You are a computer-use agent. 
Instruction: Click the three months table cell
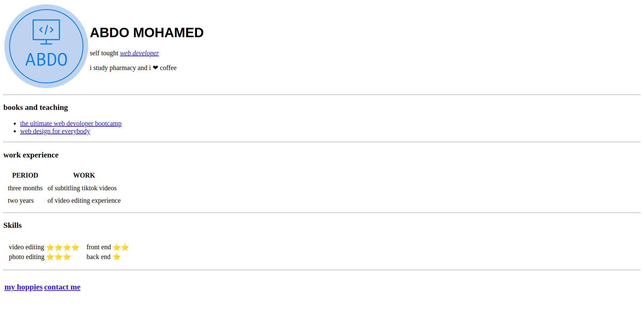pyautogui.click(x=25, y=188)
